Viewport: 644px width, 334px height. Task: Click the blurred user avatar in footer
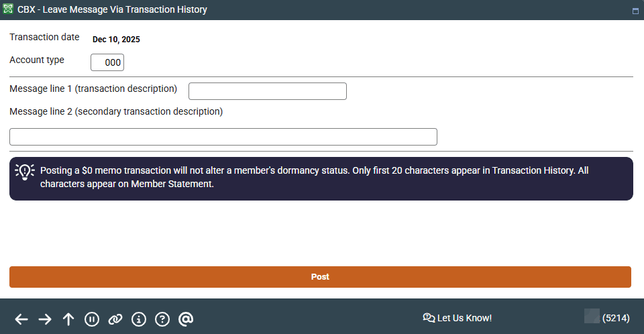coord(592,317)
